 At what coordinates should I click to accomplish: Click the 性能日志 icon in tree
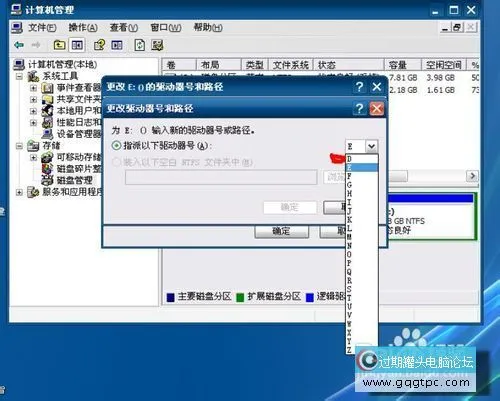tap(47, 122)
